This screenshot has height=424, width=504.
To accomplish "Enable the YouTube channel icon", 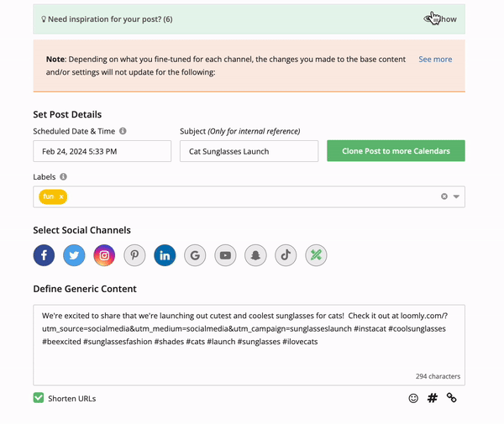I will [225, 256].
